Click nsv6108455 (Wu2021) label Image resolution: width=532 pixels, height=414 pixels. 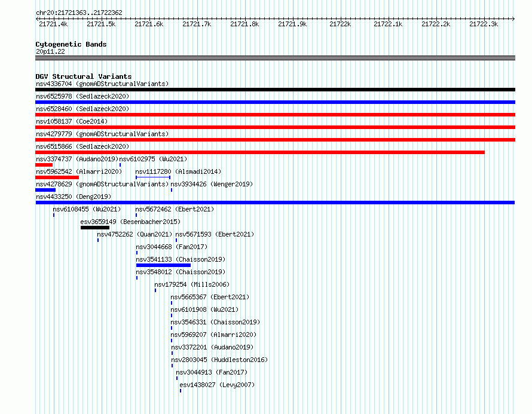point(87,209)
